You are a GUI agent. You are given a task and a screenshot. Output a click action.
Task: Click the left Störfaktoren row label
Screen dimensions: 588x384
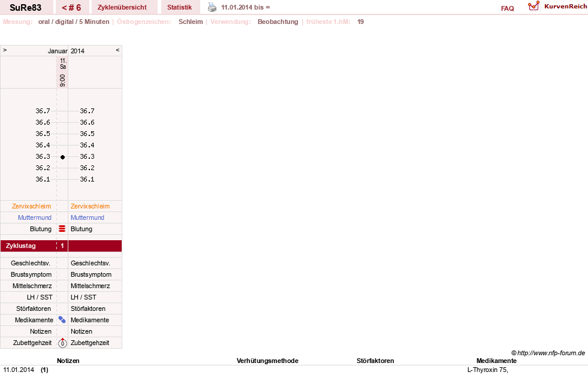[34, 309]
